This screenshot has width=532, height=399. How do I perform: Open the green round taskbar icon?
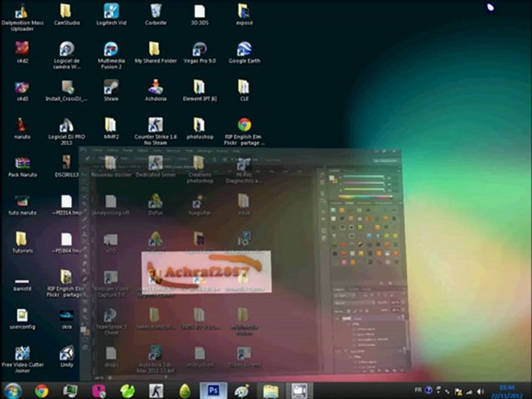tap(127, 391)
